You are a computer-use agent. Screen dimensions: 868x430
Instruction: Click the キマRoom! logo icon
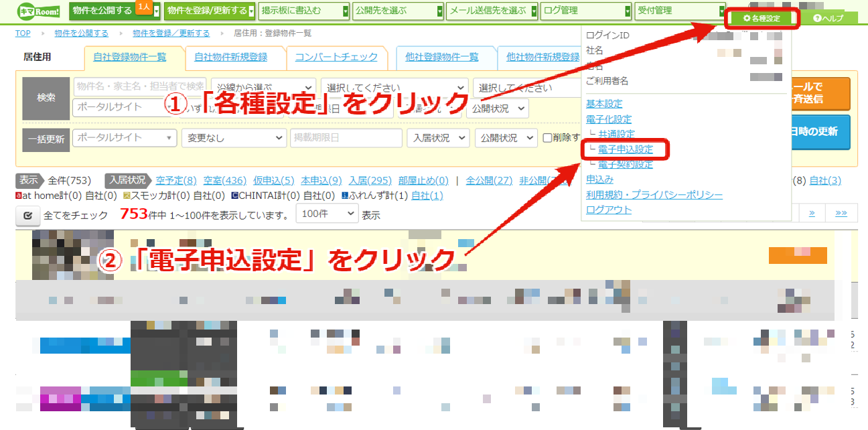40,11
